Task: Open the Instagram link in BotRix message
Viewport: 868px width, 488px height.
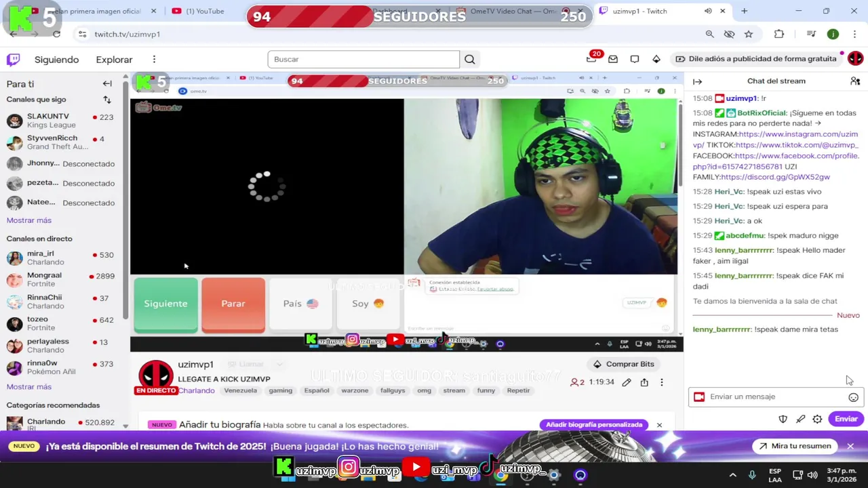Action: coord(775,140)
